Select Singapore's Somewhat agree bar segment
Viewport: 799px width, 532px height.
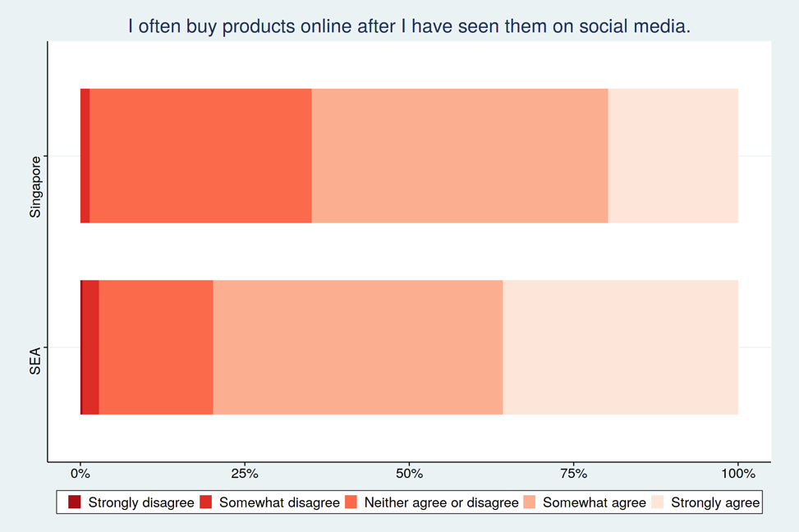point(460,156)
